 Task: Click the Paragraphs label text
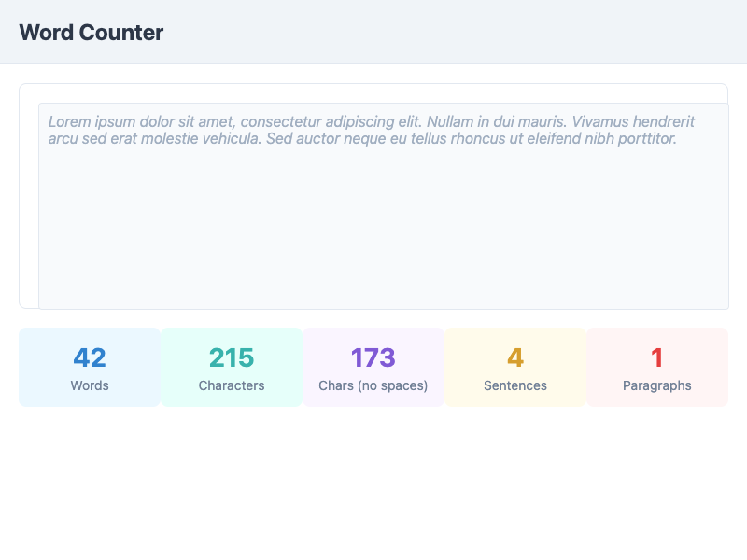pyautogui.click(x=657, y=385)
